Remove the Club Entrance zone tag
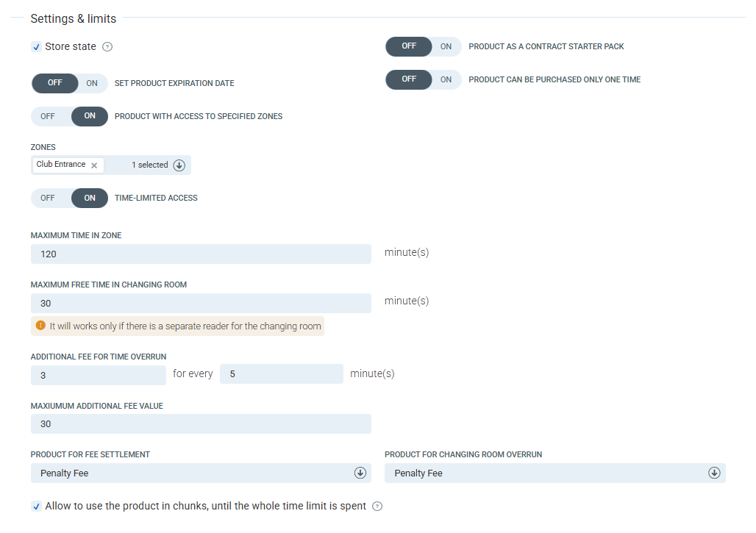The width and height of the screenshot is (756, 533). [x=94, y=165]
